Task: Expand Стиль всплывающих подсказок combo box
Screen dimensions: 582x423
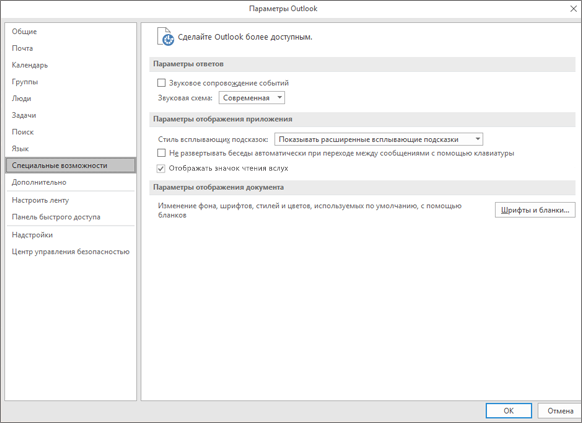Action: (379, 140)
